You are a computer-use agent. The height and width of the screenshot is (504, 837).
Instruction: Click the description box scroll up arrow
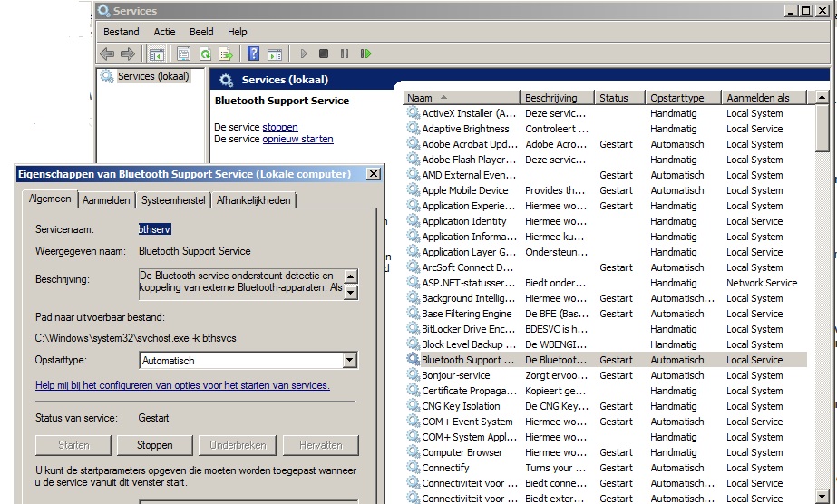(350, 276)
